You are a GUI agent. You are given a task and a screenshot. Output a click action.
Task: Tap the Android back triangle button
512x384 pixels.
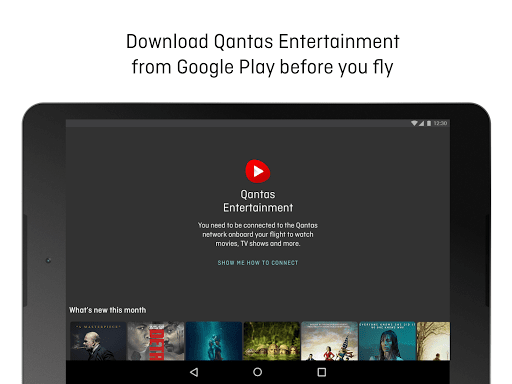(x=194, y=372)
